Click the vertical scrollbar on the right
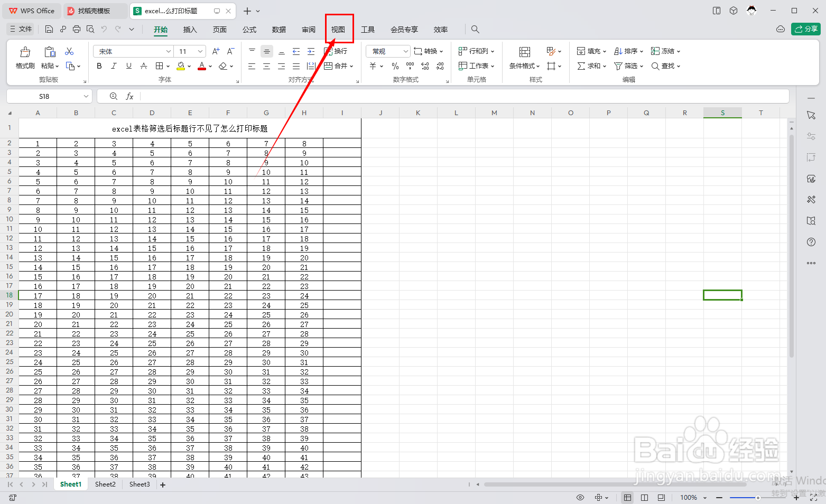This screenshot has width=826, height=504. (791, 246)
